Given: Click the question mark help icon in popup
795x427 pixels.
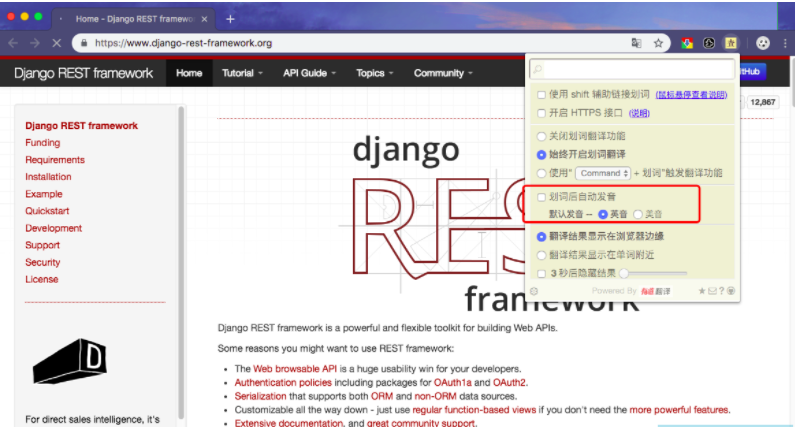Looking at the screenshot, I should 721,291.
